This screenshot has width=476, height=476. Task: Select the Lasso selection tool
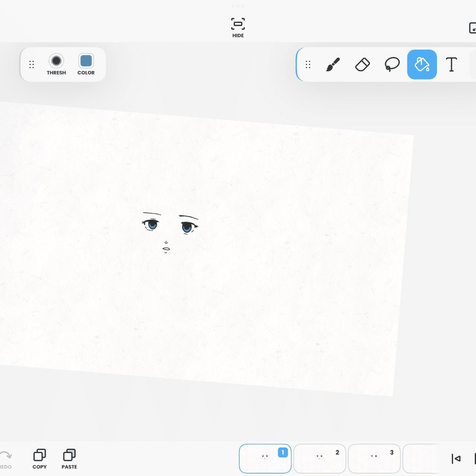click(x=392, y=64)
